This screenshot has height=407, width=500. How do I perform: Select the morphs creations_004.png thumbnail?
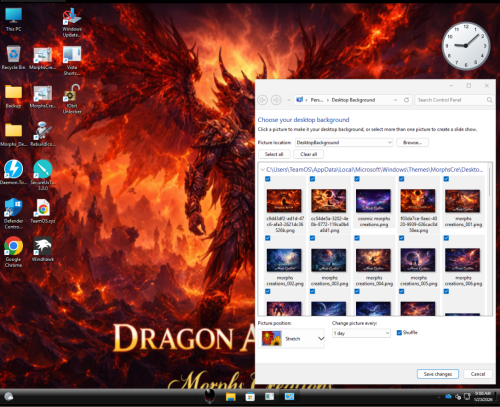tap(373, 260)
